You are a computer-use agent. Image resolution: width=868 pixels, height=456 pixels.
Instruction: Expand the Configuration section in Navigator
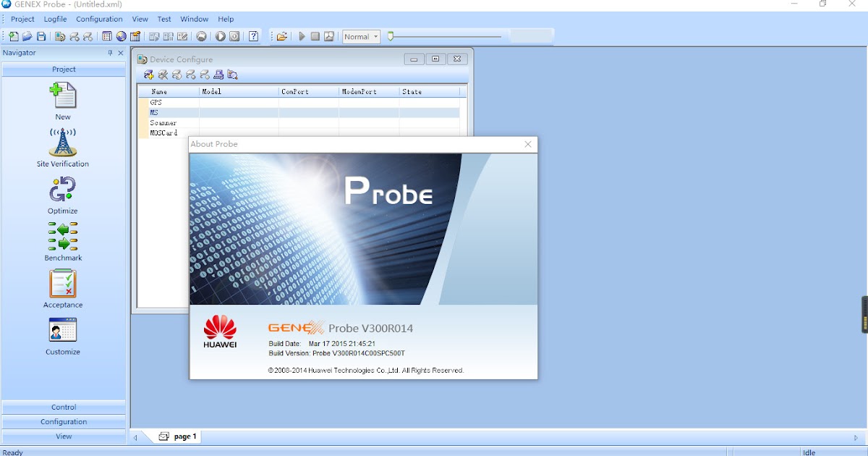point(64,422)
